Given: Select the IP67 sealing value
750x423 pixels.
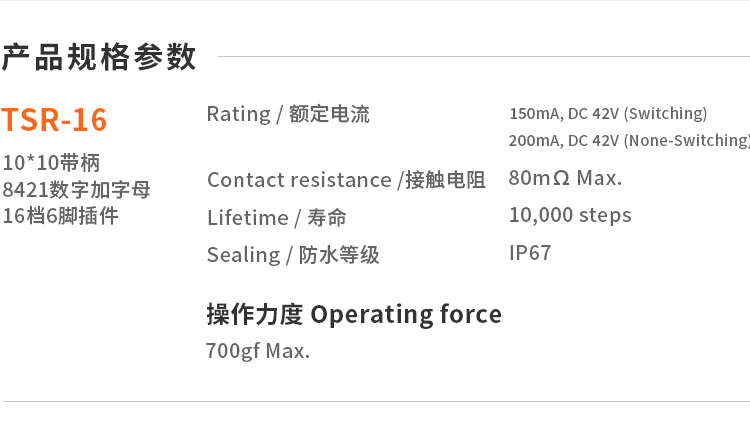Looking at the screenshot, I should pos(530,253).
